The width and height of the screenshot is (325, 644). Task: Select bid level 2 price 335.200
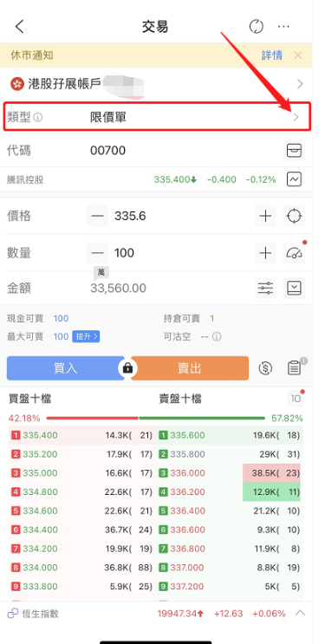[x=40, y=454]
